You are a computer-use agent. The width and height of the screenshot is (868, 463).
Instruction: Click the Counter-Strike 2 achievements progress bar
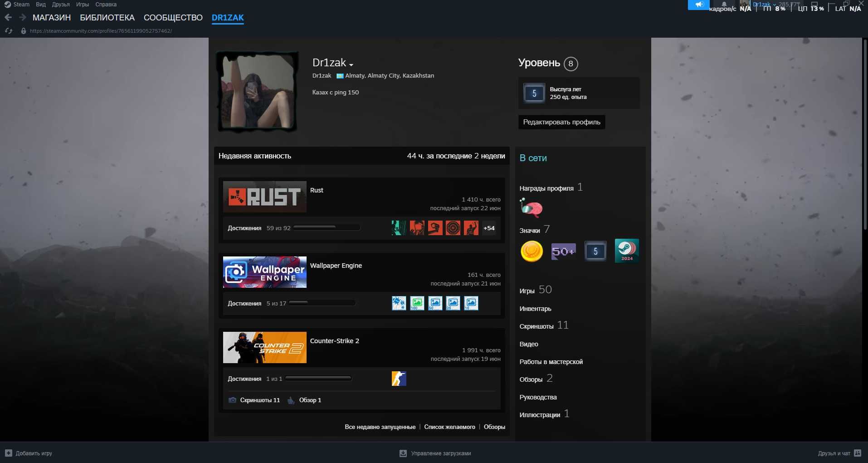pos(318,378)
